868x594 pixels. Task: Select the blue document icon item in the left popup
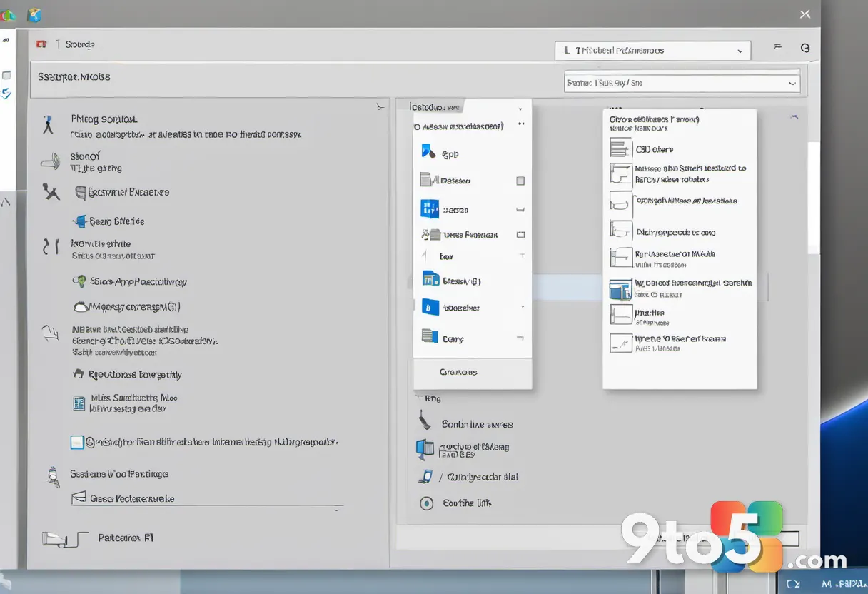click(x=430, y=279)
